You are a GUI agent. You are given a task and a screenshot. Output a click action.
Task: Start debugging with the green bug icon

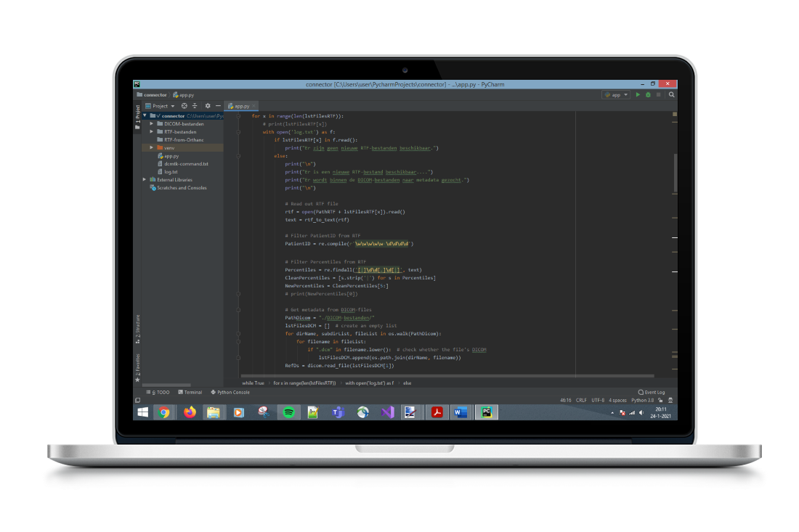pyautogui.click(x=648, y=94)
